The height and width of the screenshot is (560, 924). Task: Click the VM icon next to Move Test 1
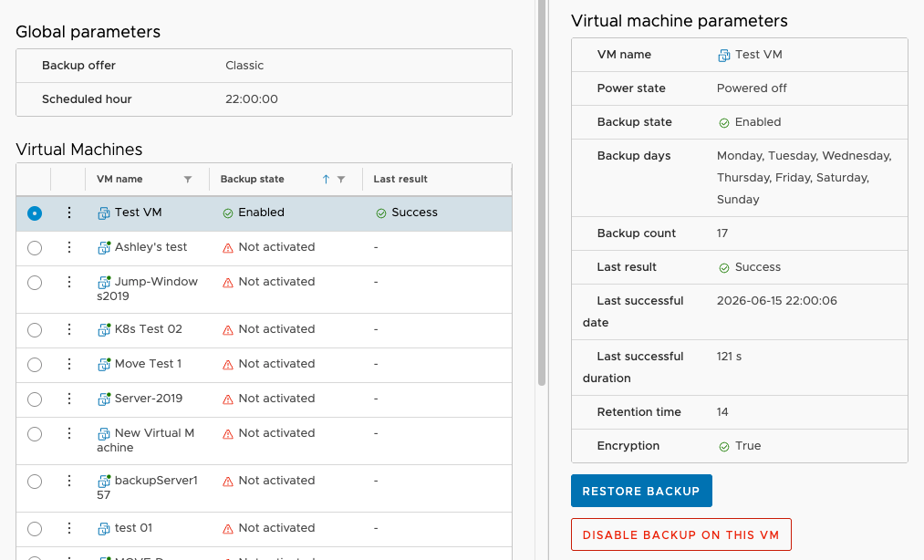pyautogui.click(x=104, y=365)
